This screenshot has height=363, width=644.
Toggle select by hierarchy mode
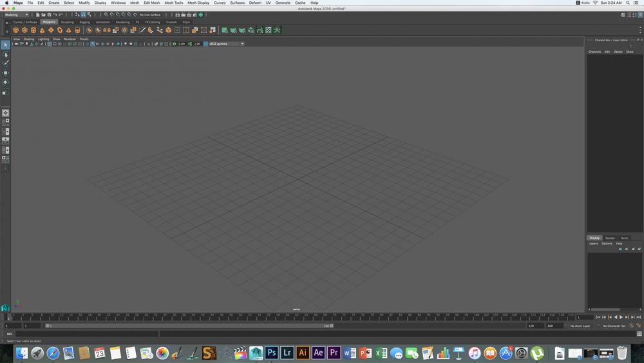(x=77, y=15)
